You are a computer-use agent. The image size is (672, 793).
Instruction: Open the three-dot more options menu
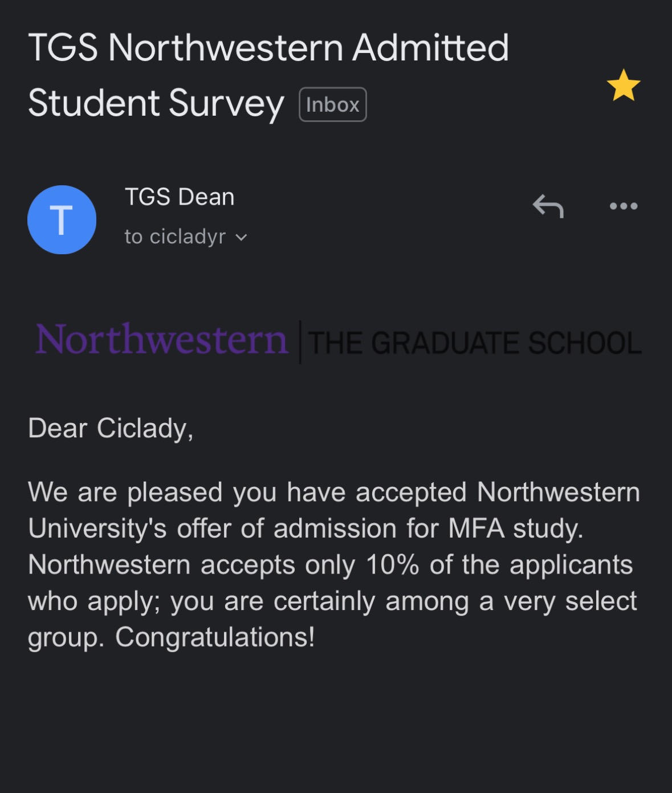pyautogui.click(x=623, y=206)
